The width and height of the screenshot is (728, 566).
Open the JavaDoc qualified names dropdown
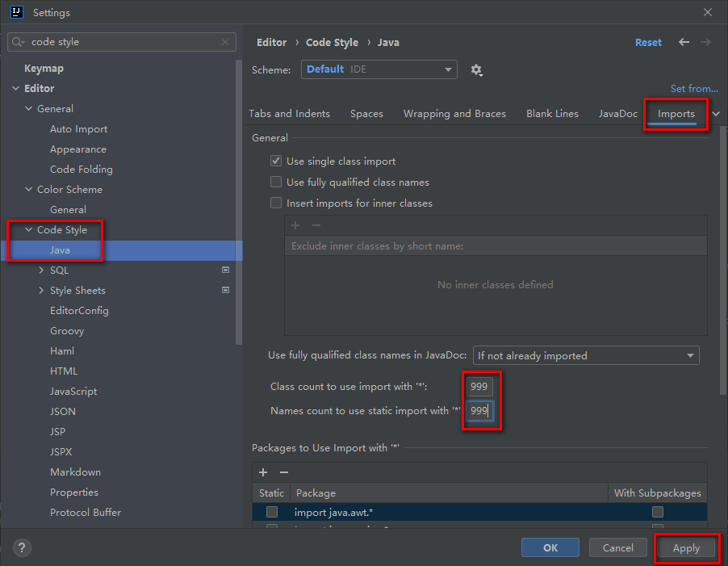586,355
